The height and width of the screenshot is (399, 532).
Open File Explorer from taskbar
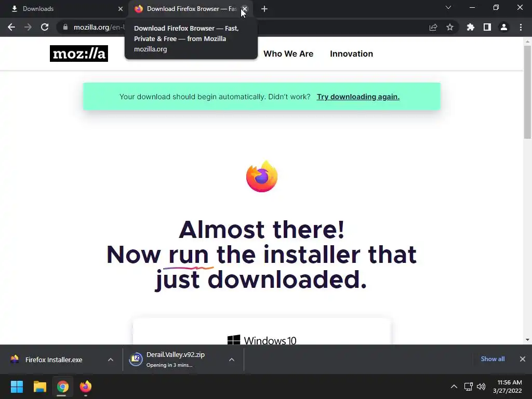(39, 387)
